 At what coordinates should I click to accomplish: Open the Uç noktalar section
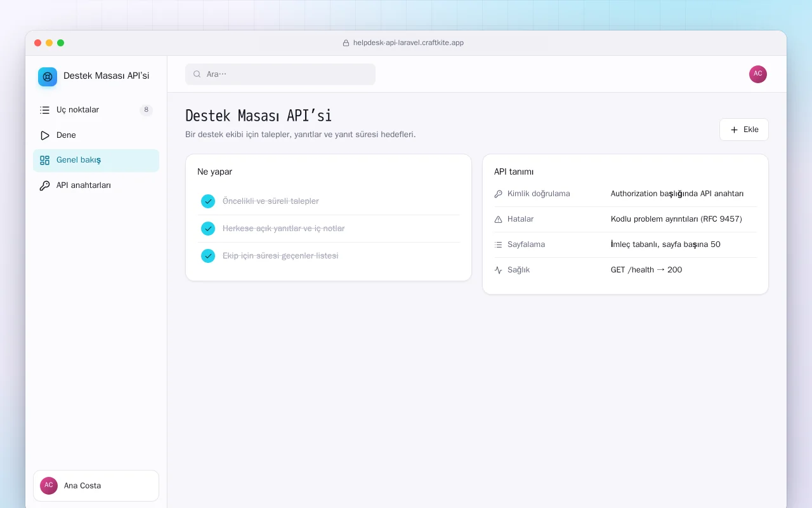[96, 110]
